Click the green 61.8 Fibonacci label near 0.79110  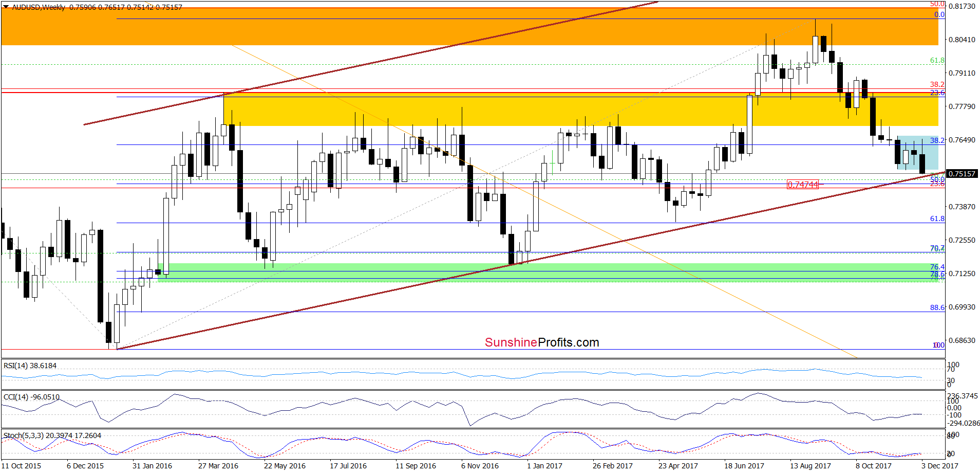[x=937, y=60]
